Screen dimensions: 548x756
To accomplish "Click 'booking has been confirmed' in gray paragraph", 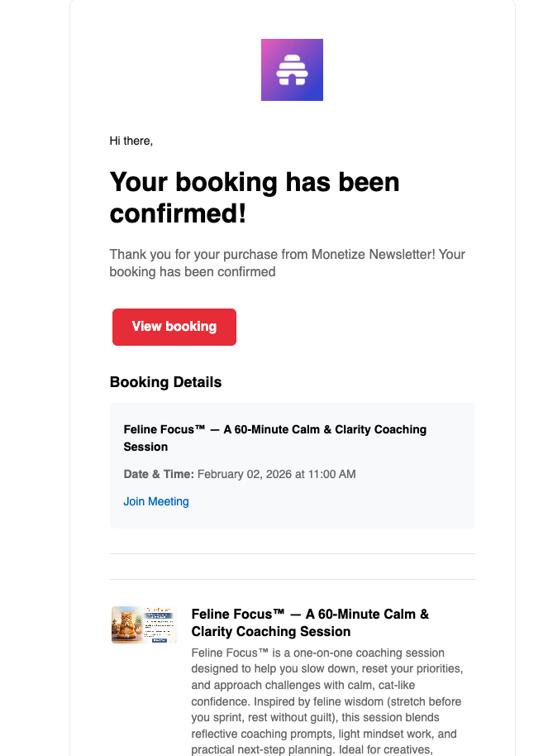I will (x=193, y=271).
